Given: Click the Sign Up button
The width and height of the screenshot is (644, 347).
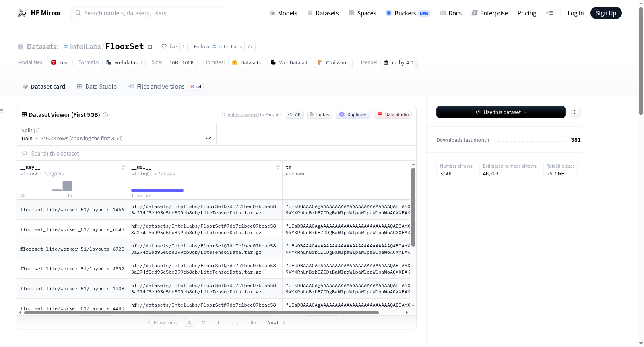Looking at the screenshot, I should point(606,13).
